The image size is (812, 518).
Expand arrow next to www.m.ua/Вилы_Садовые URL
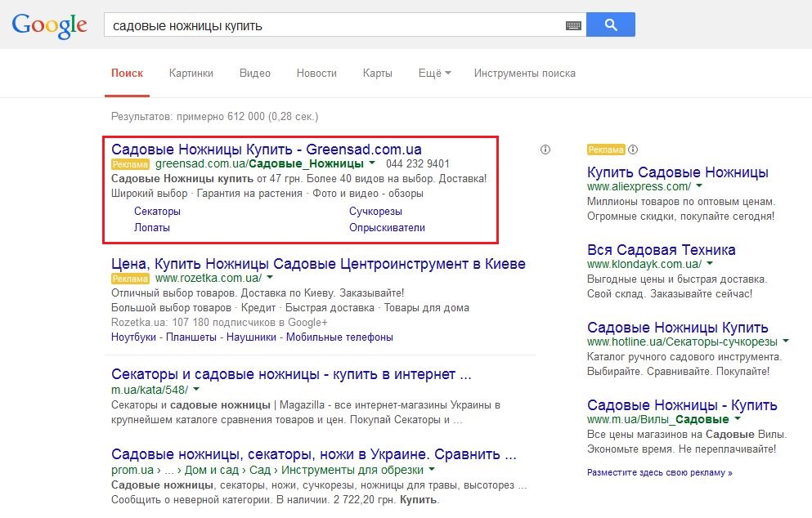click(x=738, y=419)
